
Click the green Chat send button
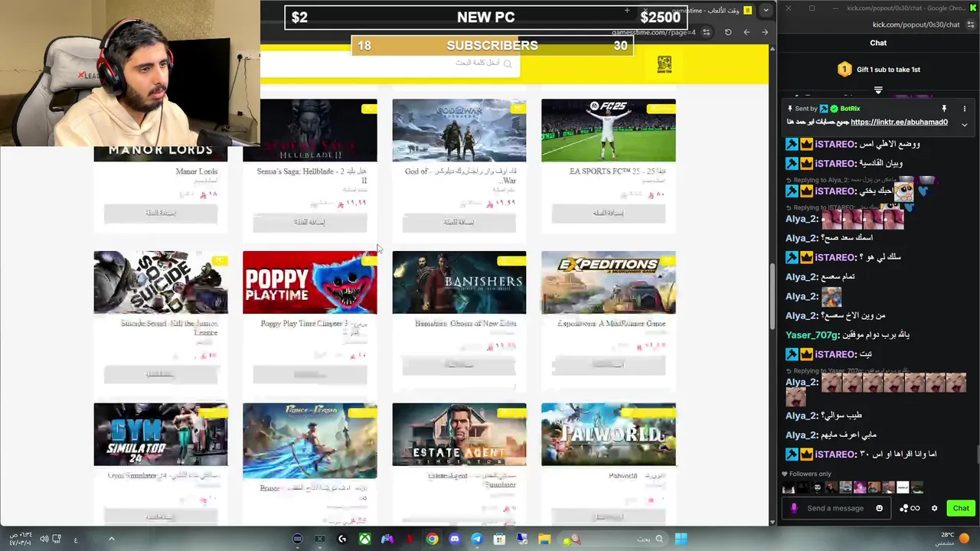tap(961, 508)
